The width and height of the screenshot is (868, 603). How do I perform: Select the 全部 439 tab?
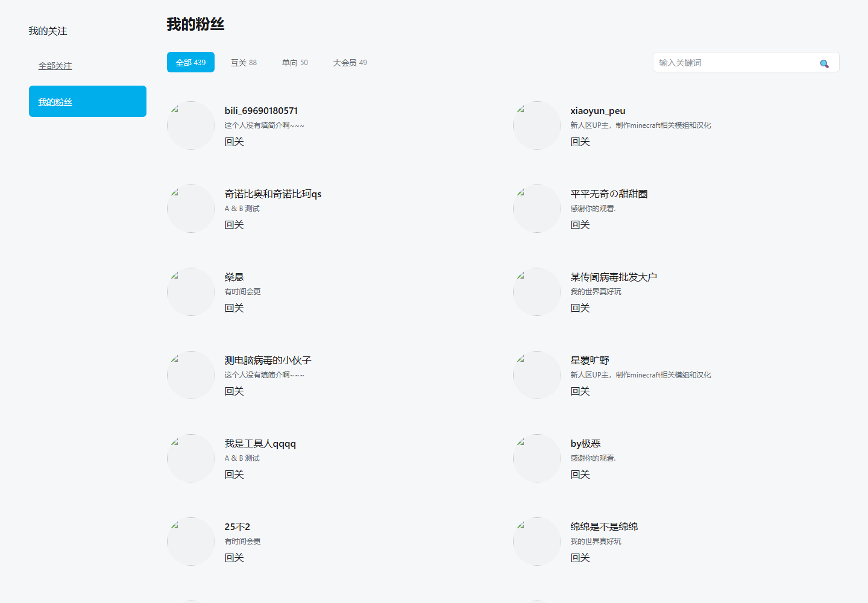(x=190, y=63)
